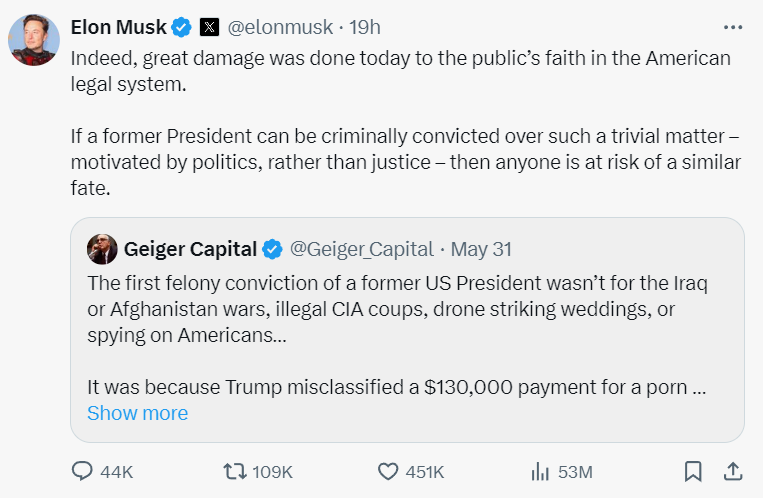The height and width of the screenshot is (498, 763).
Task: Expand quoted tweet with Show more
Action: [x=137, y=413]
